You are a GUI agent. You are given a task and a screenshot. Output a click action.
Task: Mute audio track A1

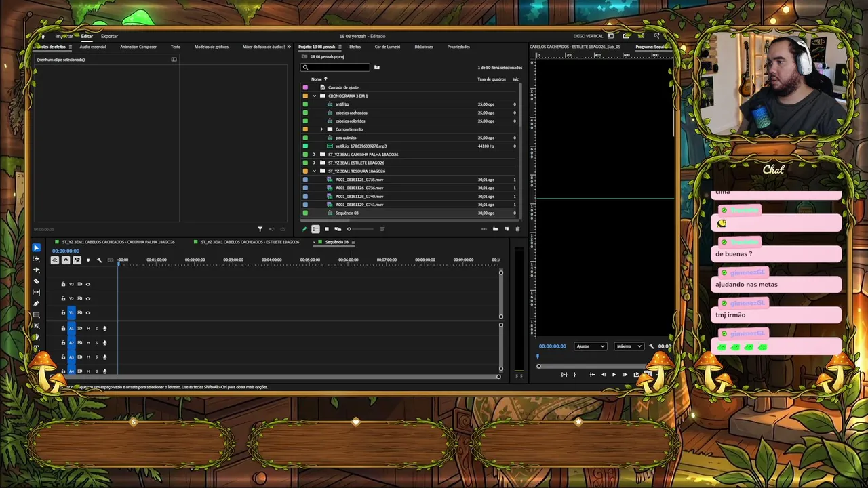pyautogui.click(x=88, y=329)
